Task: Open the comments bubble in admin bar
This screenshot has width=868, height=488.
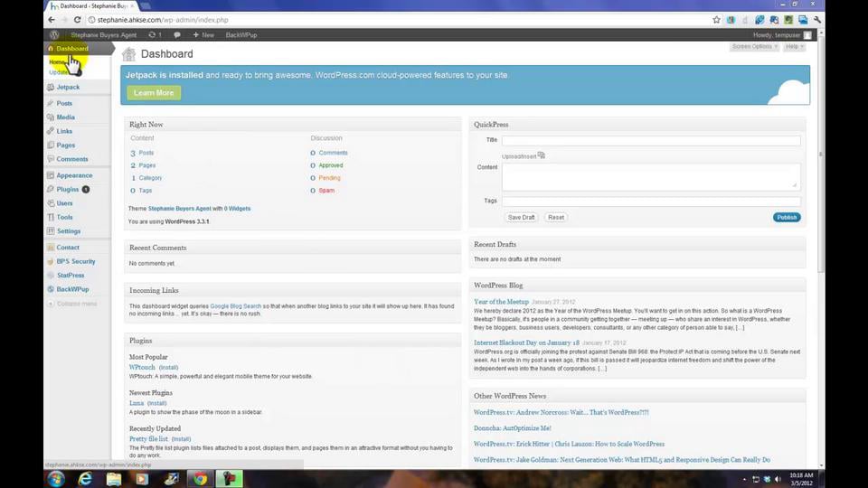Action: pyautogui.click(x=177, y=35)
